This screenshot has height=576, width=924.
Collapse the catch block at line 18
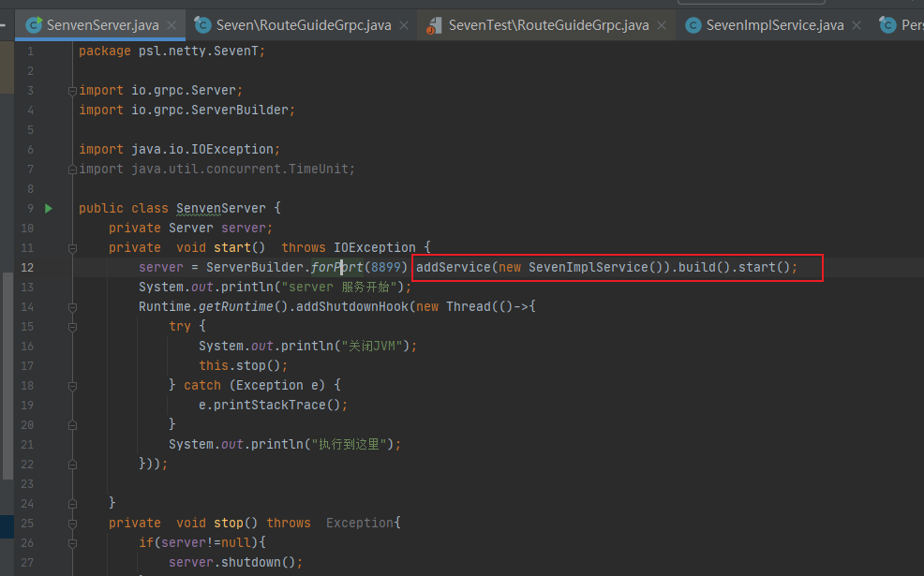point(72,387)
